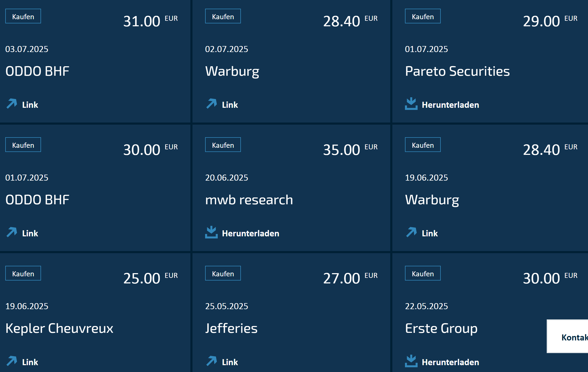588x372 pixels.
Task: Click arrow icon for Warburg 19.06.2025
Action: click(412, 232)
